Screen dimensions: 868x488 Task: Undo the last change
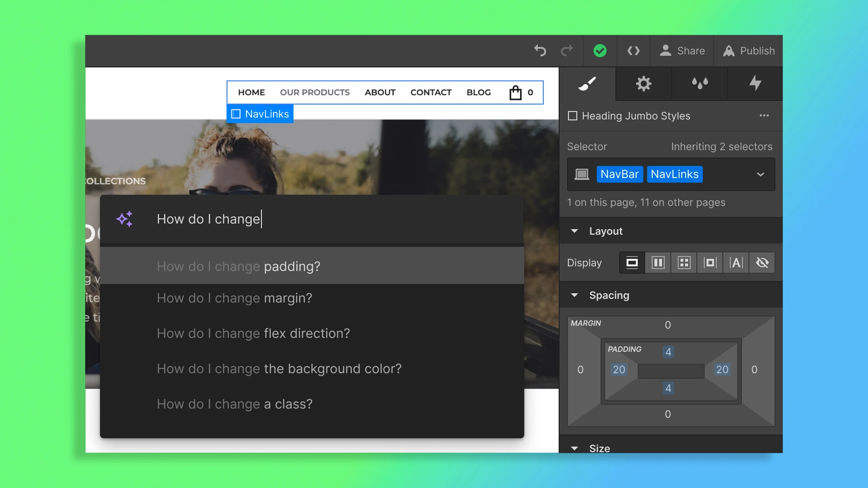point(540,51)
